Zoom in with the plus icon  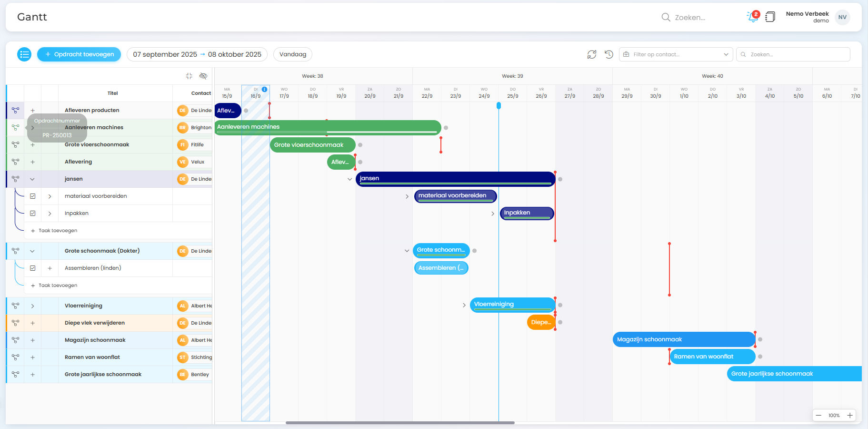point(850,416)
